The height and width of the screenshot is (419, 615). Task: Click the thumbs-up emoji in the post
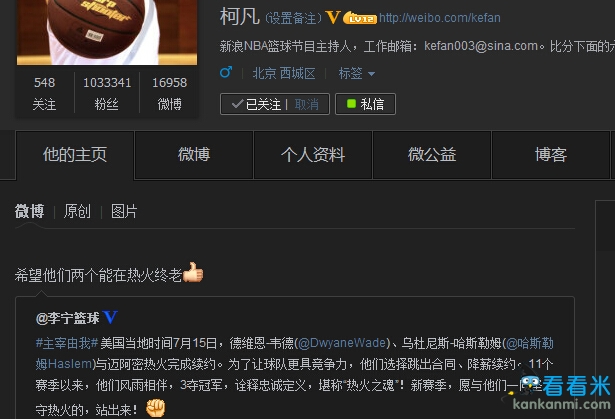coord(193,272)
